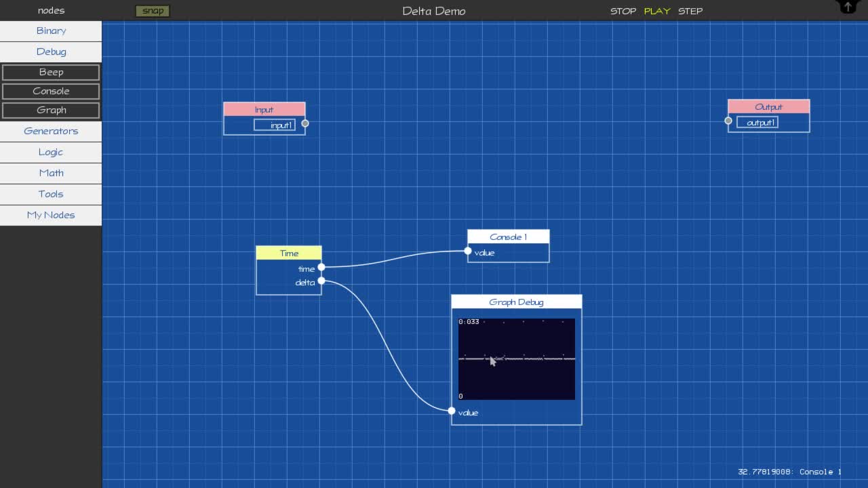Open the My Nodes category

tap(51, 215)
